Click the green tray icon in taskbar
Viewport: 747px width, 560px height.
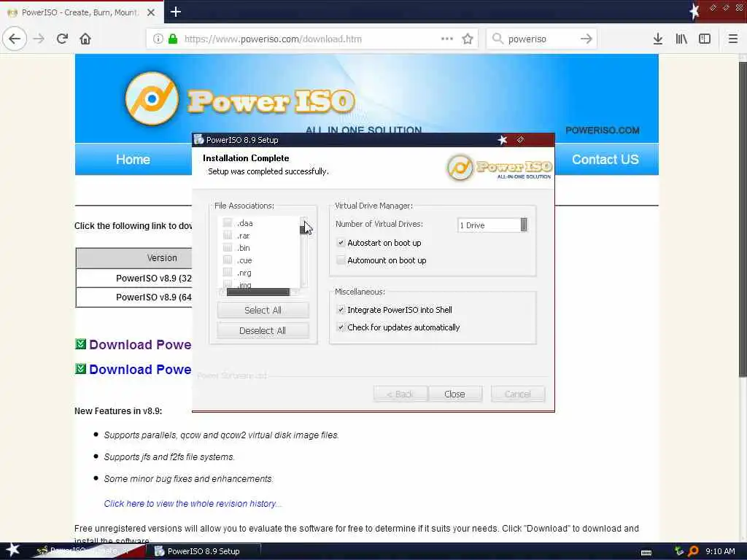[679, 551]
